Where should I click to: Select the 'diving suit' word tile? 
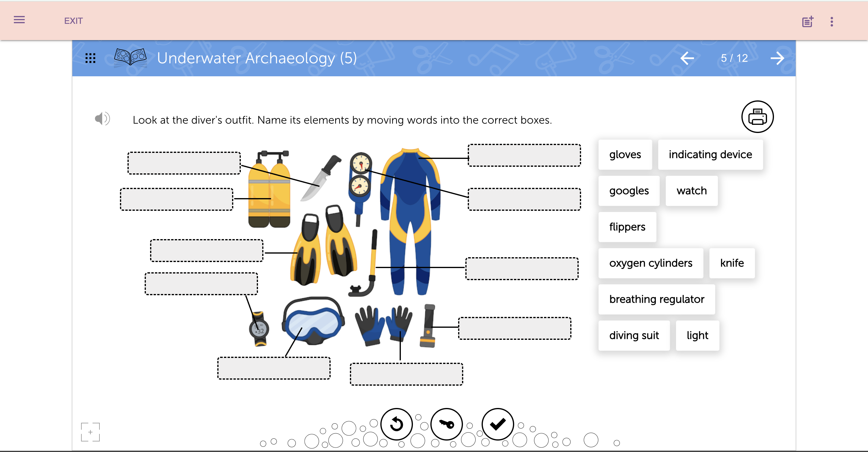coord(634,335)
